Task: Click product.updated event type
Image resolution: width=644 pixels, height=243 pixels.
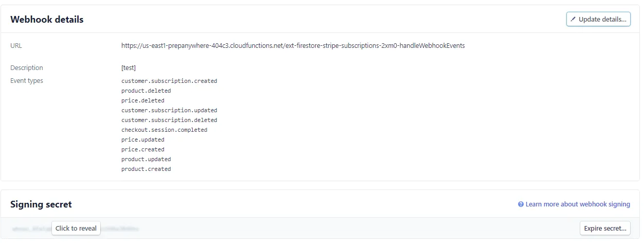Action: pos(146,159)
